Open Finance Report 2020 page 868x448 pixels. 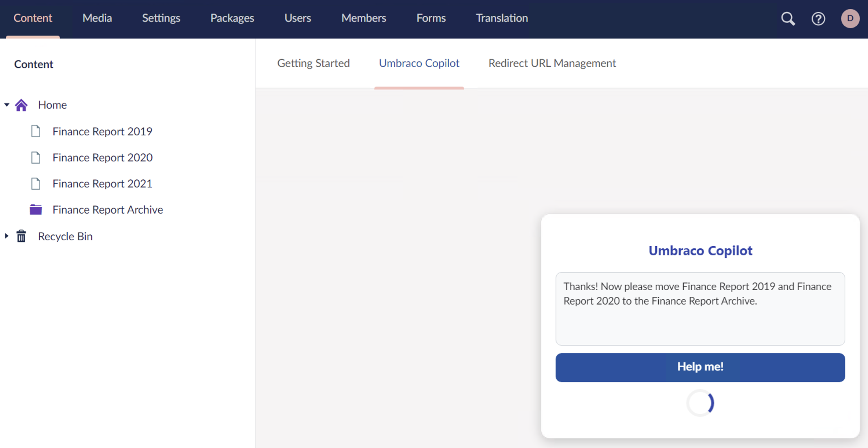coord(102,158)
